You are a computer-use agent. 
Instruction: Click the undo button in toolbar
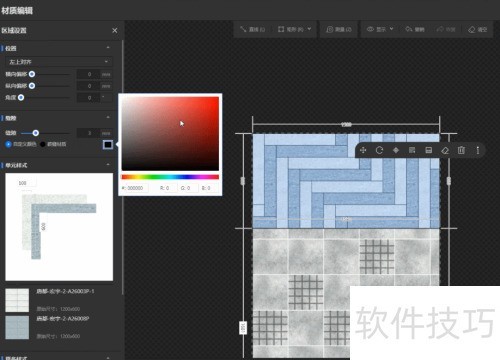415,29
